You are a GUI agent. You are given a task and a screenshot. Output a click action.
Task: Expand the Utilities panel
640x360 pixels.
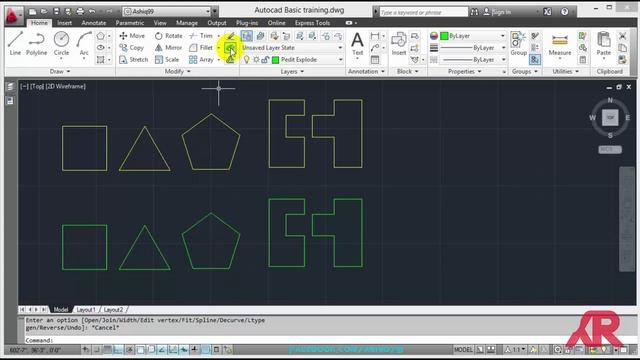pyautogui.click(x=565, y=71)
